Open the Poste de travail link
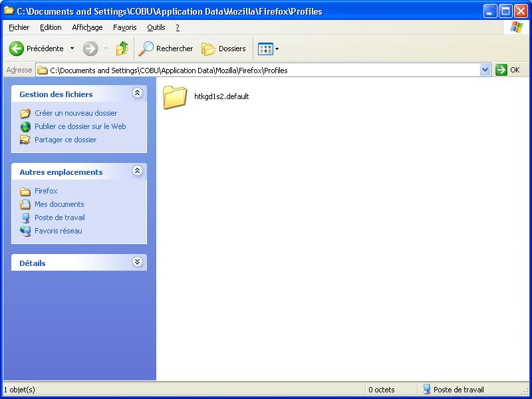532x399 pixels. 60,217
